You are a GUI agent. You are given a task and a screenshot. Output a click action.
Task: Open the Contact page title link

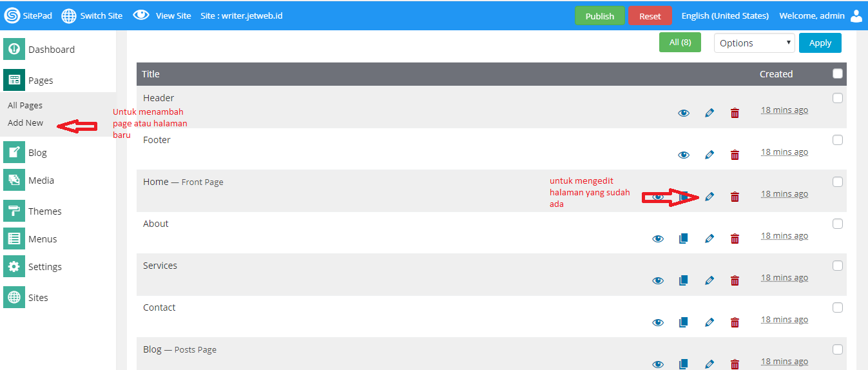coord(159,307)
